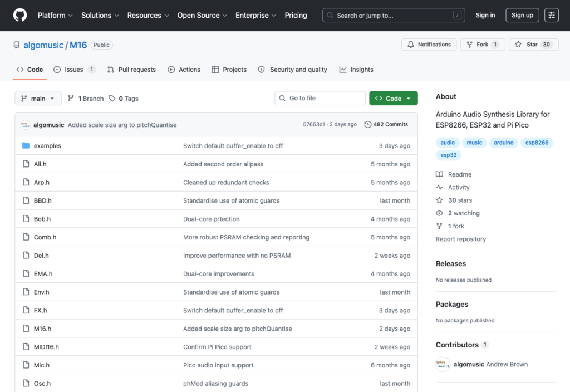570x392 pixels.
Task: Click Sign in
Action: pos(485,15)
